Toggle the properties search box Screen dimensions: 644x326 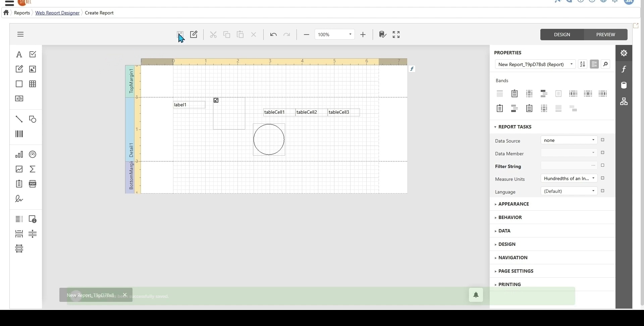point(605,64)
